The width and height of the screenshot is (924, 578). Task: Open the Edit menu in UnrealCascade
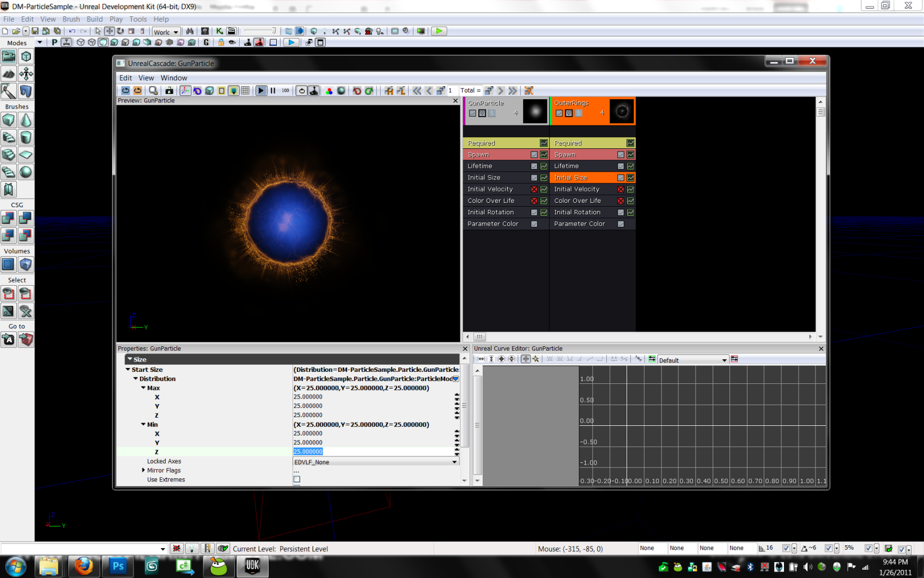point(125,78)
